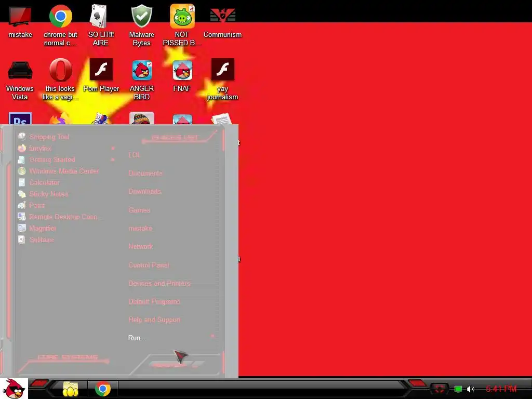Screen dimensions: 532x399
Task: Click the 5:41 PM clock
Action: click(501, 389)
